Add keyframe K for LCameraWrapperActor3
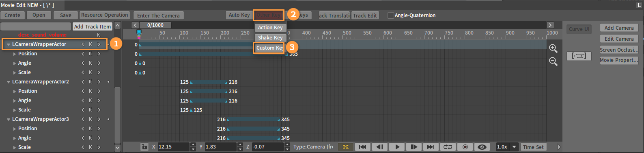The image size is (644, 153). point(90,119)
